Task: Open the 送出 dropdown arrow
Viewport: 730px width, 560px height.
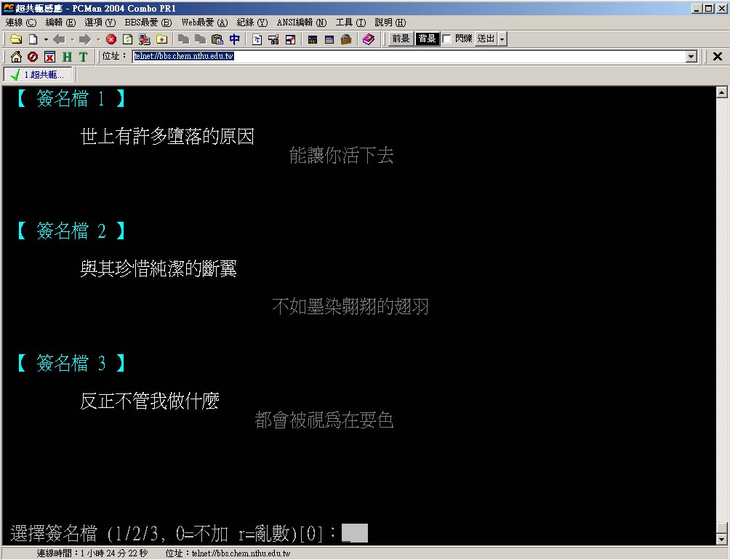Action: click(502, 39)
